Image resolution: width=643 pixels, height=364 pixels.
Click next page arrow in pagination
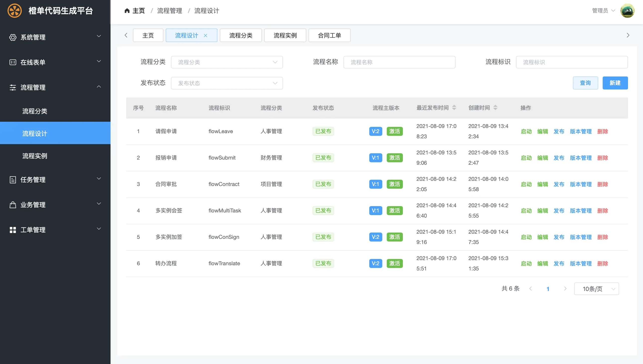565,288
